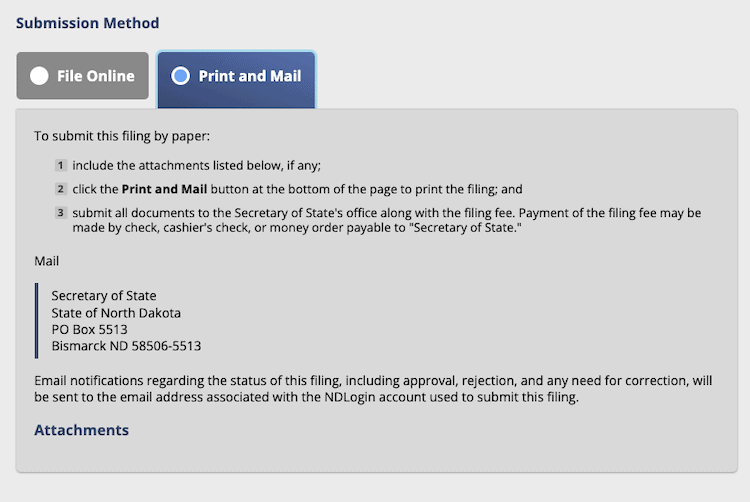The height and width of the screenshot is (502, 750).
Task: Click bold Print and Mail text in step 2
Action: pos(165,189)
